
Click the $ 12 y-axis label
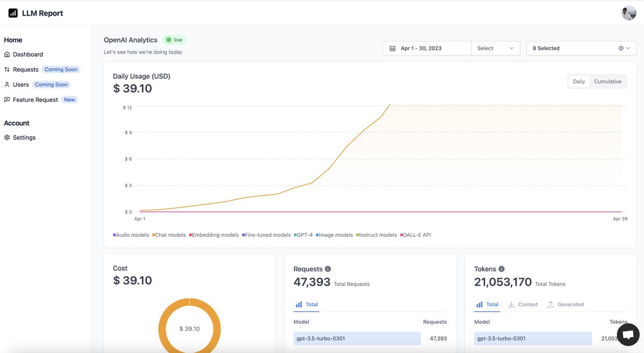(x=127, y=107)
